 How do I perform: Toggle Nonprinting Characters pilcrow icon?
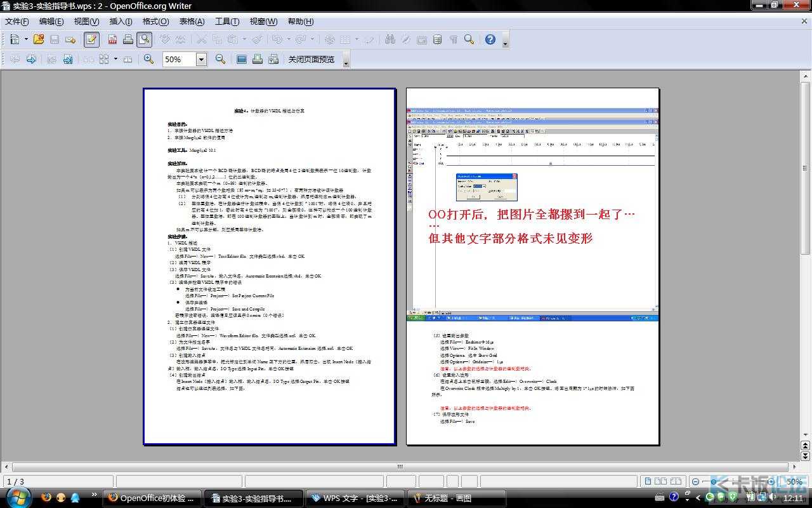pyautogui.click(x=454, y=39)
